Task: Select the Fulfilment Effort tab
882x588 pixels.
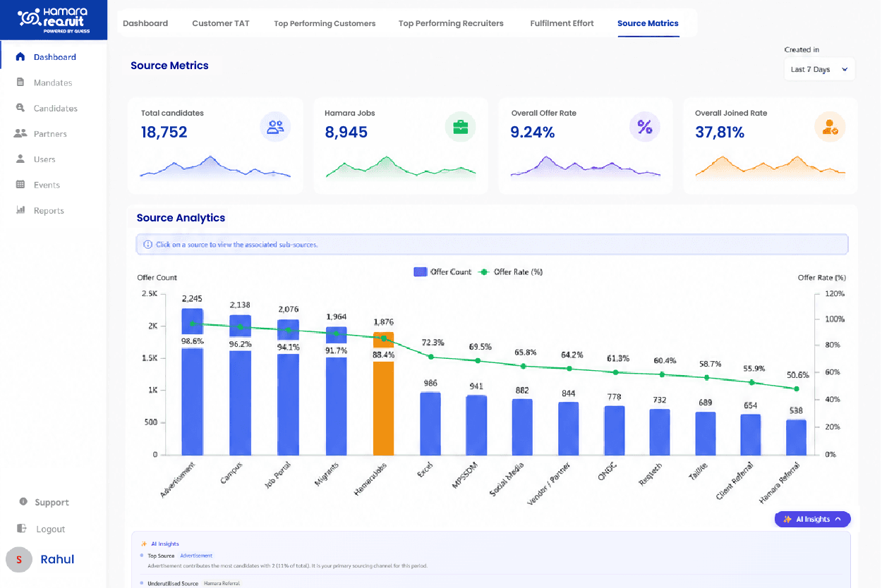Action: [562, 23]
